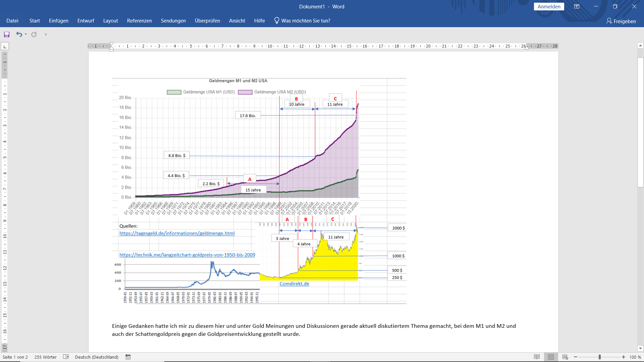
Task: Click the Save icon in quick access toolbar
Action: click(7, 35)
